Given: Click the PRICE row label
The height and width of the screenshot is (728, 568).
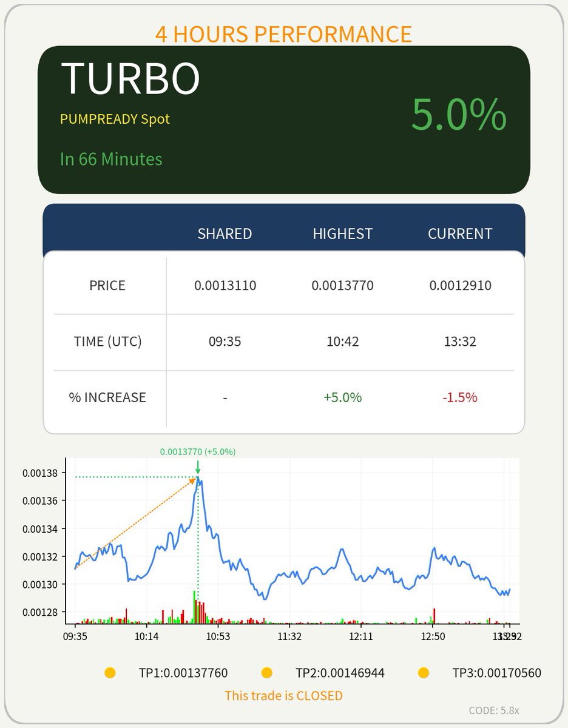Looking at the screenshot, I should point(107,285).
